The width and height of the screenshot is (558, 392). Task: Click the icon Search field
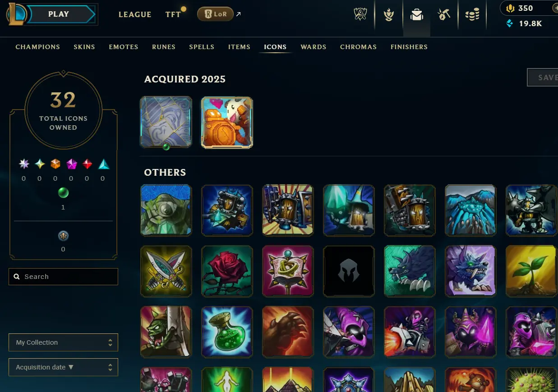tap(63, 277)
